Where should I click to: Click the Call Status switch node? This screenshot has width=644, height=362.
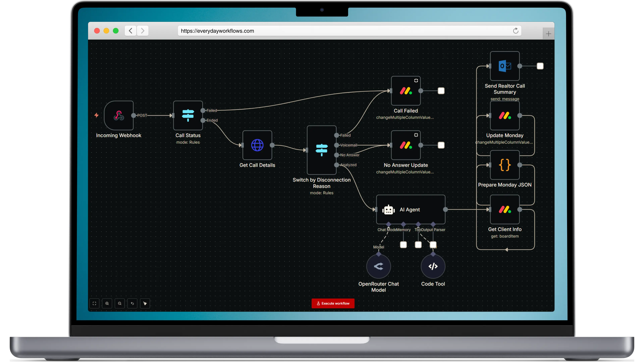click(x=188, y=115)
